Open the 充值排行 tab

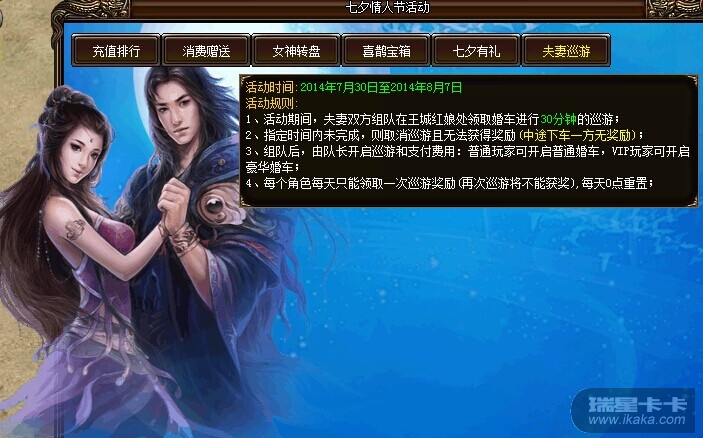coord(116,51)
